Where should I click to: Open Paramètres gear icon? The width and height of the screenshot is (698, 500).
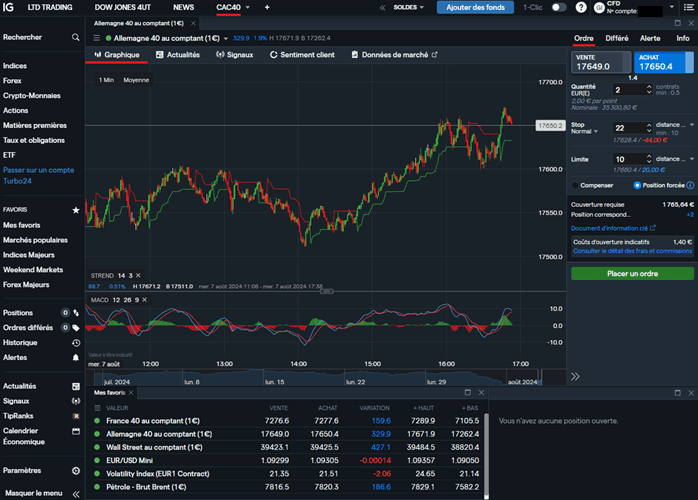(x=76, y=470)
